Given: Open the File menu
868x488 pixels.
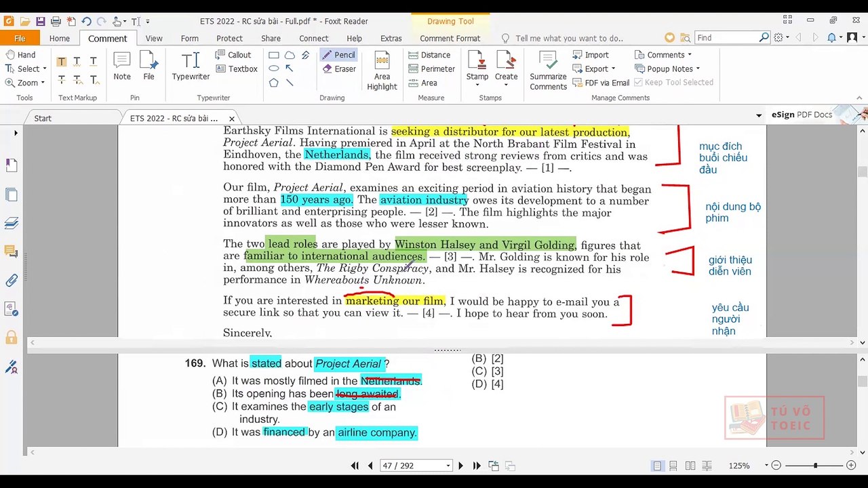Looking at the screenshot, I should [20, 39].
